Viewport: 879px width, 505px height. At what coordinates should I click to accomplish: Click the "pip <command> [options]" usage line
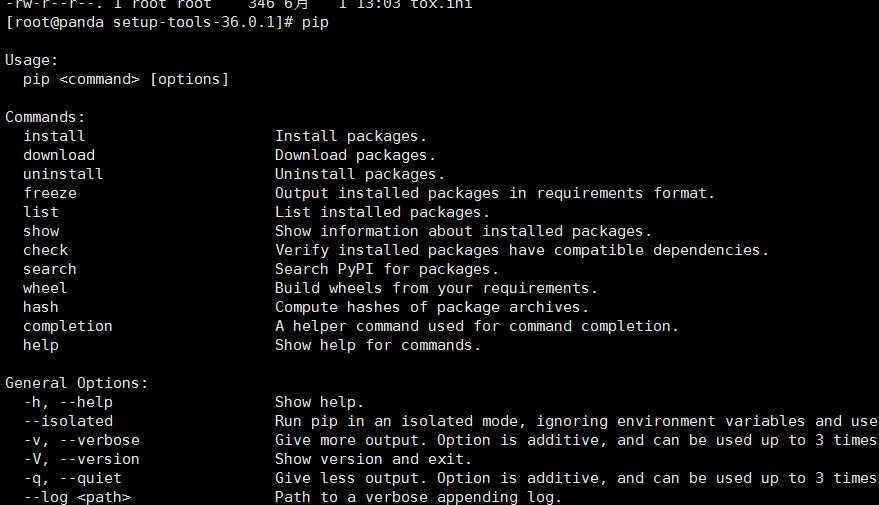coord(126,79)
